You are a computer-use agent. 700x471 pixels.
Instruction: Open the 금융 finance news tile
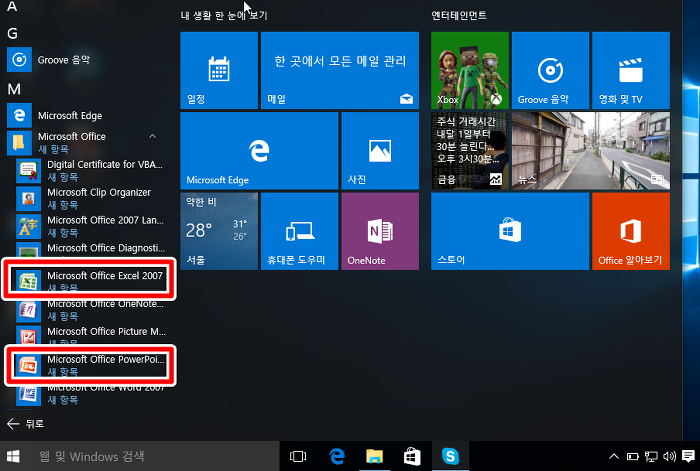470,150
